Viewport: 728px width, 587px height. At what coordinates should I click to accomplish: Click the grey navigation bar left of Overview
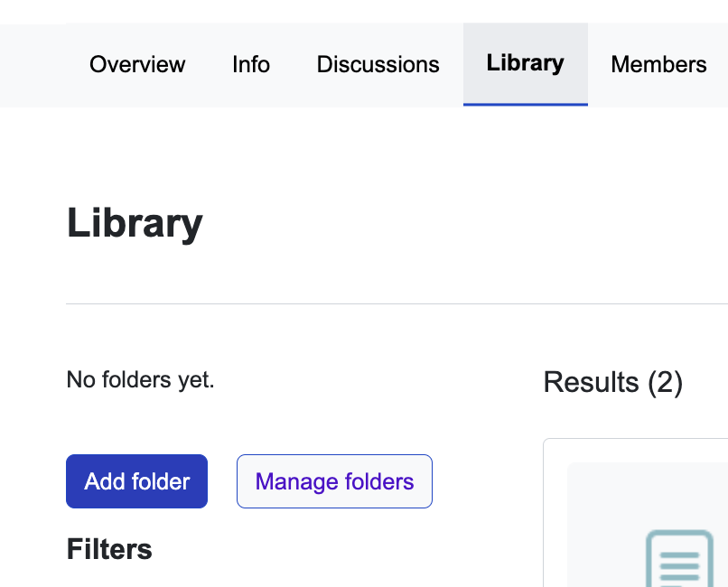[x=36, y=65]
